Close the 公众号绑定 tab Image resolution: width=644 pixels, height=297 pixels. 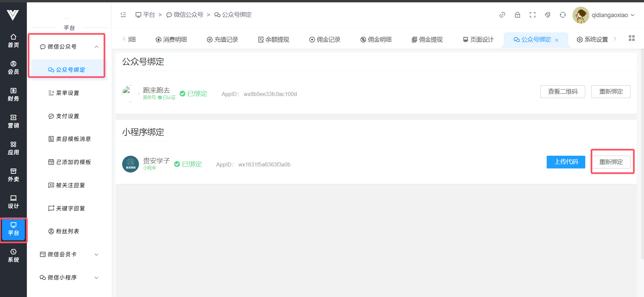(556, 40)
